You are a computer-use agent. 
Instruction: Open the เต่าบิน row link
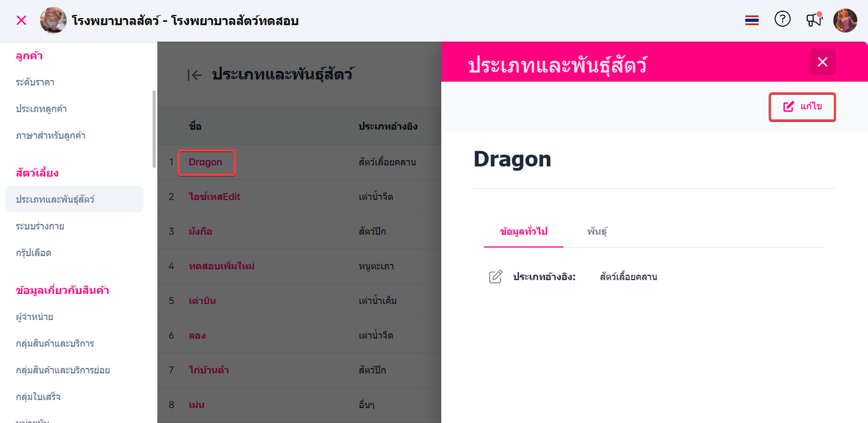click(x=202, y=301)
